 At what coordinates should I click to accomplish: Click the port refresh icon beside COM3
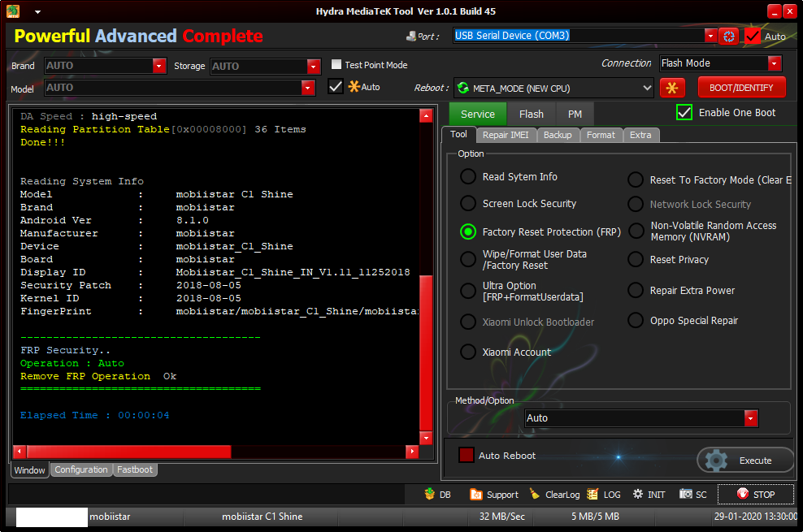point(729,36)
